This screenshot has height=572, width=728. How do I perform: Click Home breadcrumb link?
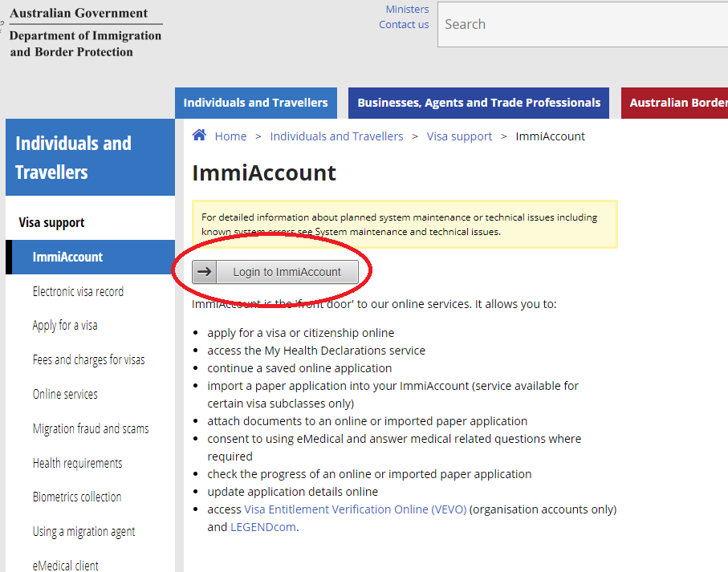[230, 136]
